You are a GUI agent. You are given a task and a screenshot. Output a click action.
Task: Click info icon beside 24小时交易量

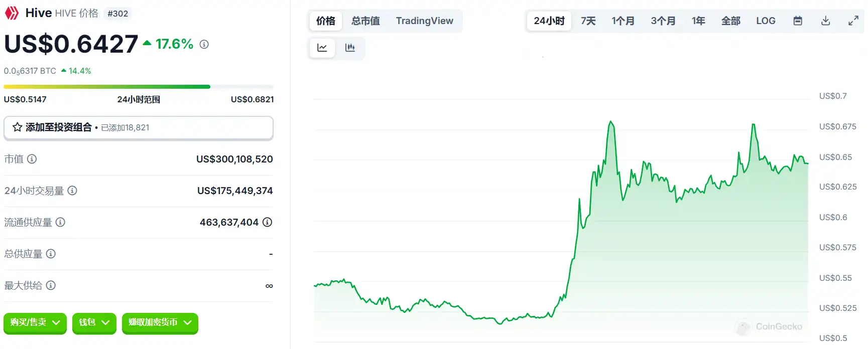coord(72,191)
